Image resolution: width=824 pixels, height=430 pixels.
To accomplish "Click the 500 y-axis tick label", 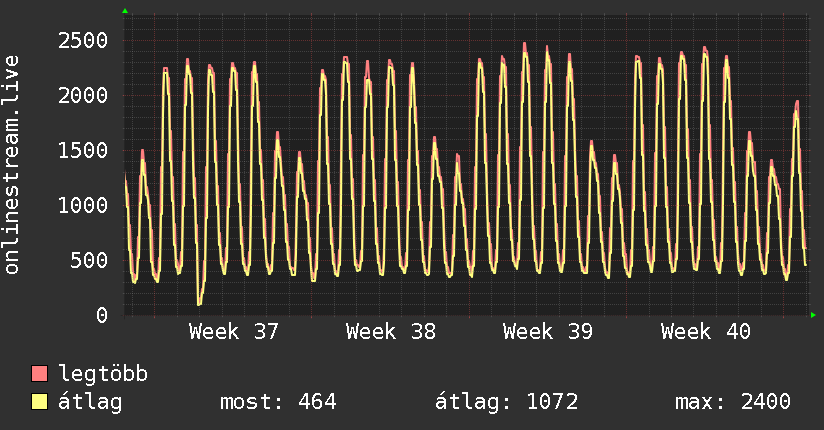I will 89,260.
